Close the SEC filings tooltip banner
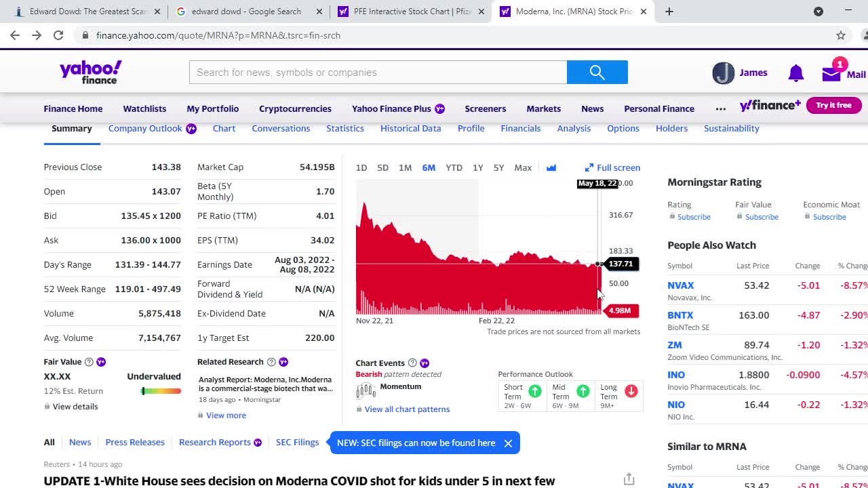 click(x=508, y=443)
